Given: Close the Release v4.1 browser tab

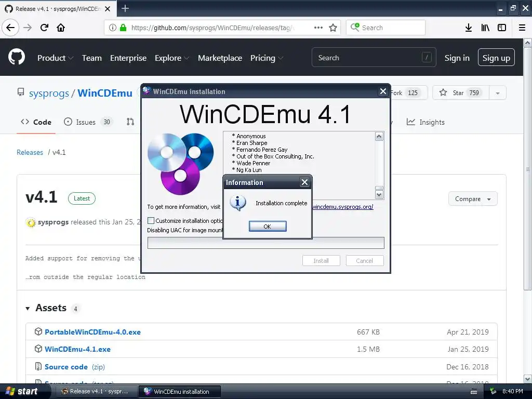Looking at the screenshot, I should 108,9.
